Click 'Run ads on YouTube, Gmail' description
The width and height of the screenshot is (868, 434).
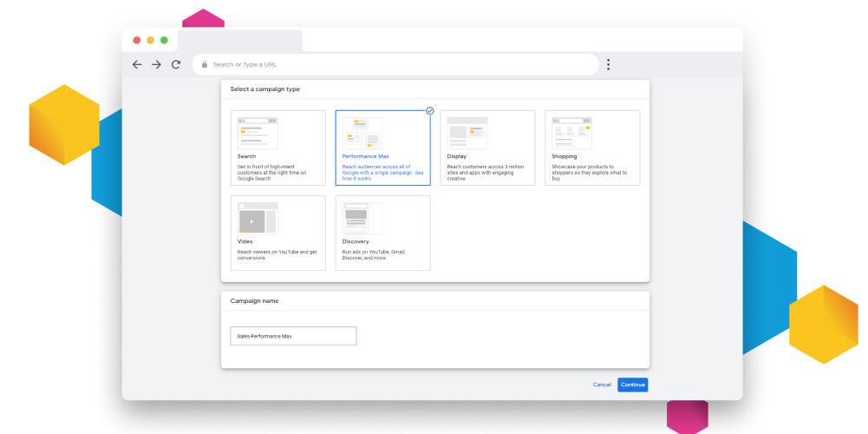coord(375,255)
